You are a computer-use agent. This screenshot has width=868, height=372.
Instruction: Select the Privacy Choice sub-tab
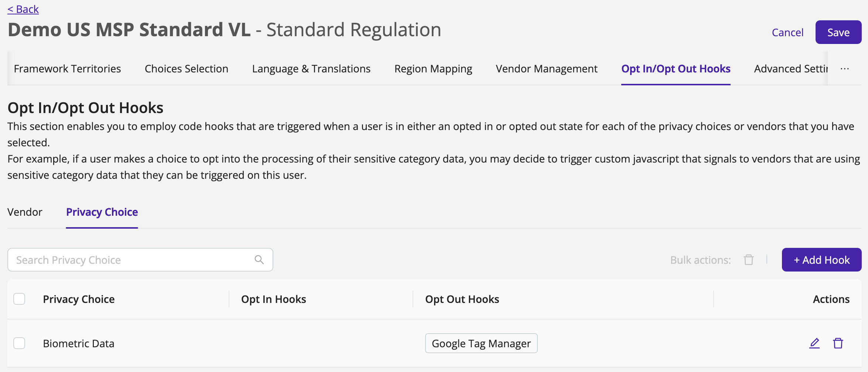coord(102,212)
